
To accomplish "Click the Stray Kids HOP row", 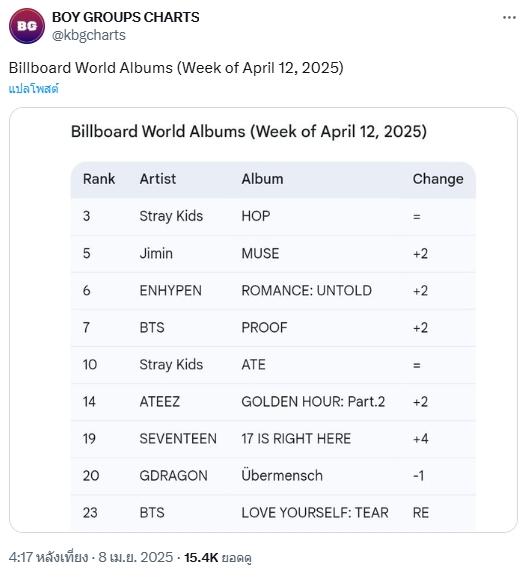I will tap(273, 216).
